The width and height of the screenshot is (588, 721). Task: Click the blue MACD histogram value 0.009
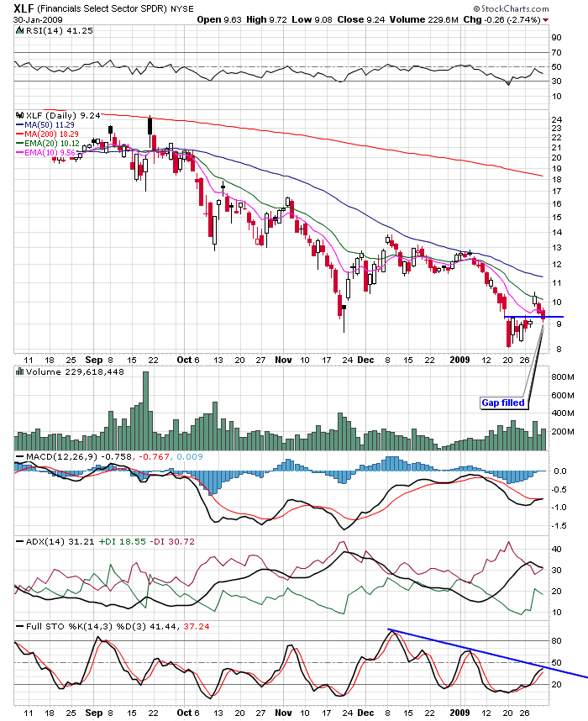(189, 456)
